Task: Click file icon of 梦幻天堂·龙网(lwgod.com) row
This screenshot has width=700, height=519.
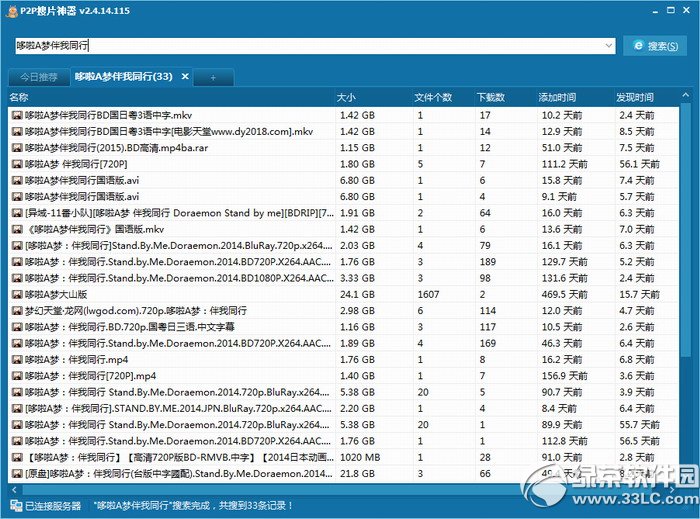Action: coord(17,311)
